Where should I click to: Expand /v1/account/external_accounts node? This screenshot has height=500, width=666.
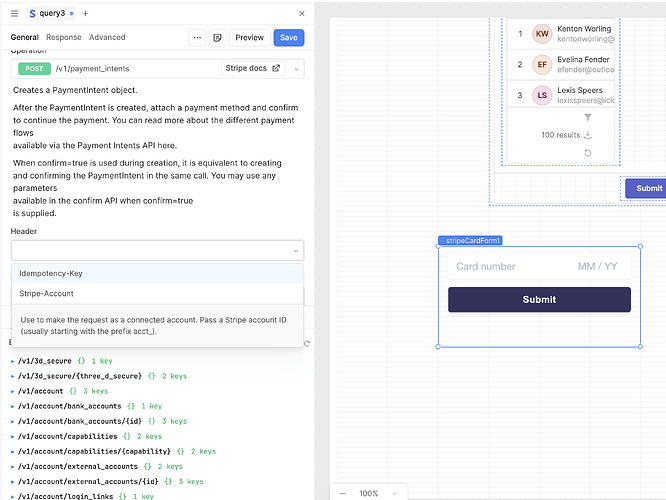[12, 467]
